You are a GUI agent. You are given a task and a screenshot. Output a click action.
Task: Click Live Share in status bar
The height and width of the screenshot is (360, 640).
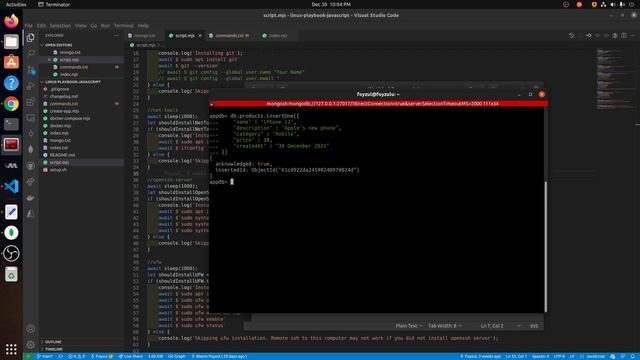(x=131, y=356)
